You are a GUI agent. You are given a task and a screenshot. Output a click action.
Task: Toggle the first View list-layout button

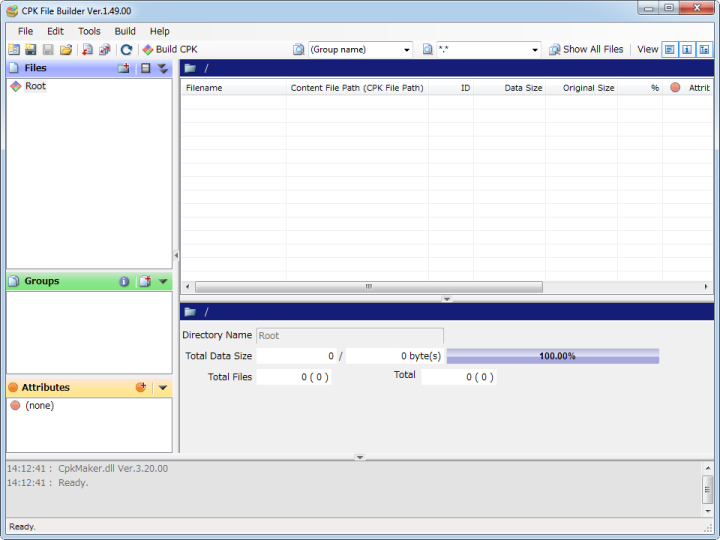pos(669,50)
